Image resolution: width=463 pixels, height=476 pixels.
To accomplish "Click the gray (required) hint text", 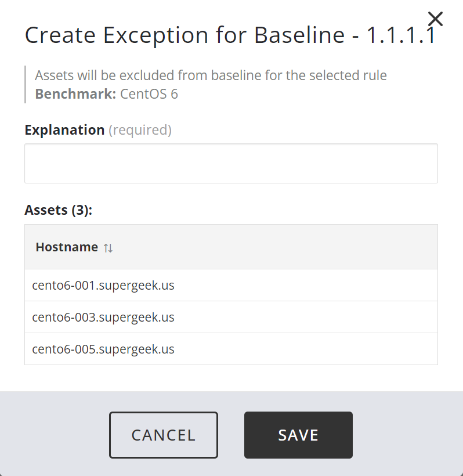I will (x=140, y=130).
